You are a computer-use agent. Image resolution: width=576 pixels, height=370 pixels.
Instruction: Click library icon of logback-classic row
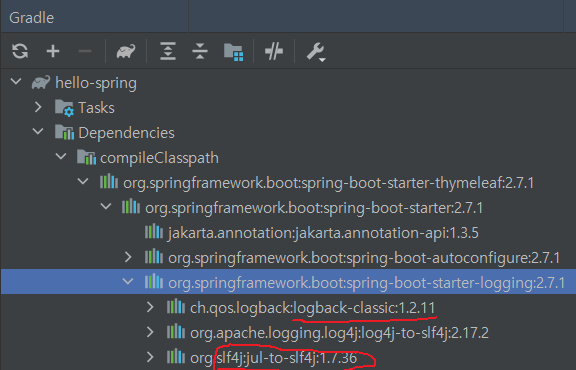point(176,307)
